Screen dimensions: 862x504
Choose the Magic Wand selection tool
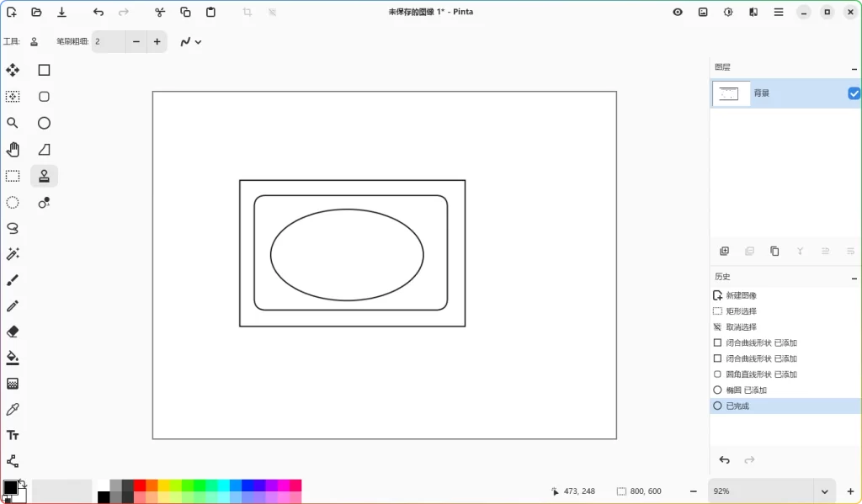[x=13, y=254]
